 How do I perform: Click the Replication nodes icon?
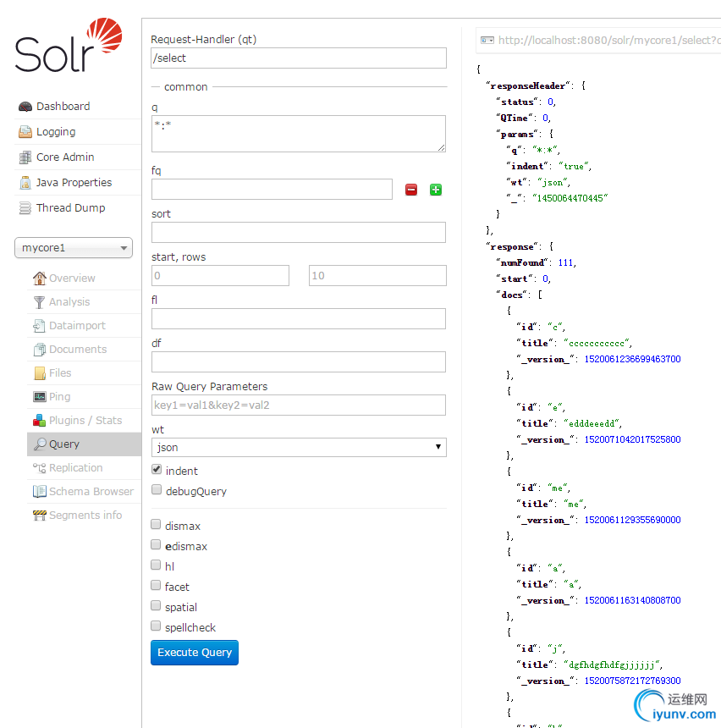[x=40, y=468]
